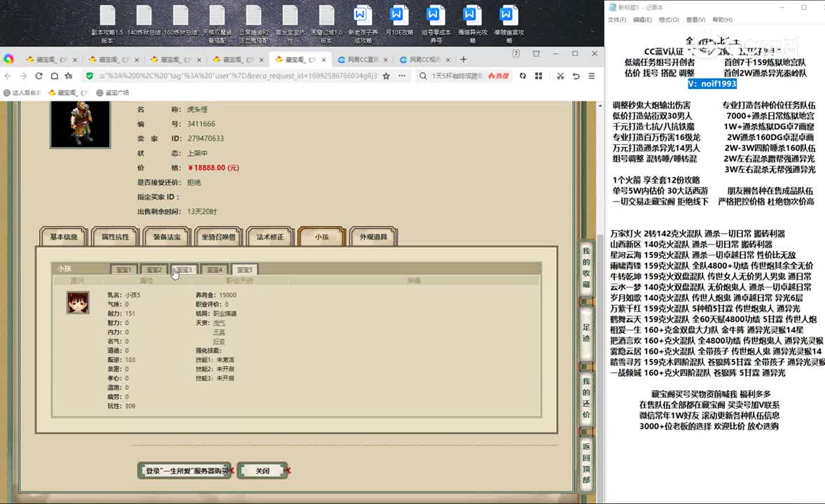Open the 副本攻略1.5版本 desktop file
The image size is (825, 504).
(x=107, y=24)
